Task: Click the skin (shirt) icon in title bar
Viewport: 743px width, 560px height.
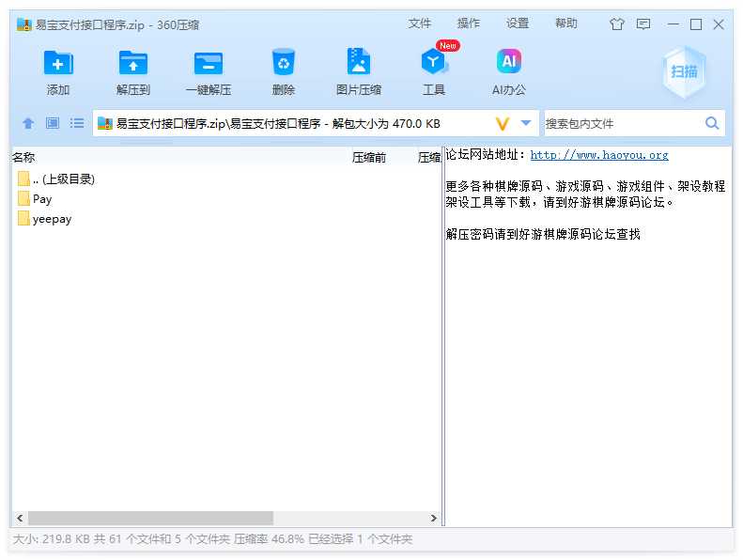Action: click(x=616, y=23)
